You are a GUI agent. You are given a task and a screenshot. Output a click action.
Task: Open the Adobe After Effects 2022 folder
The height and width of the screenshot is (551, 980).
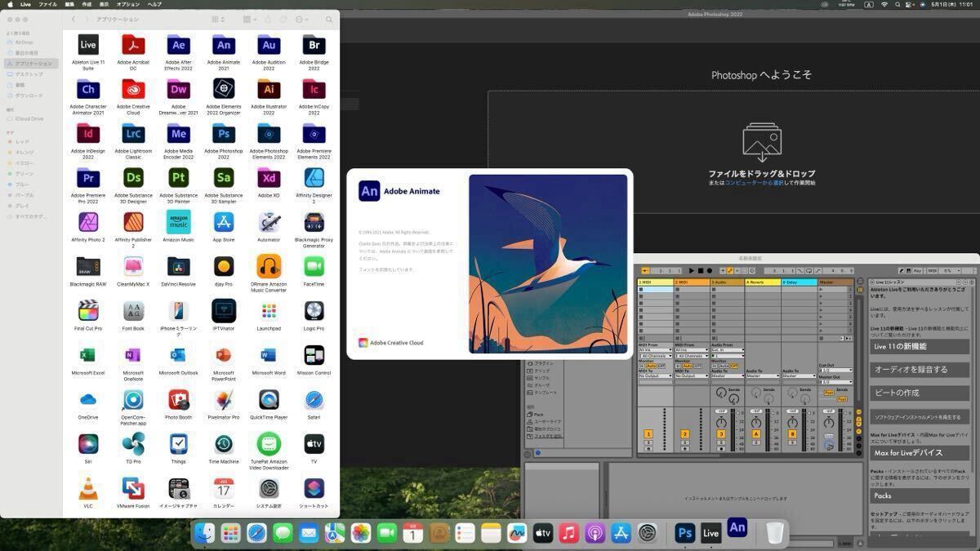[178, 45]
